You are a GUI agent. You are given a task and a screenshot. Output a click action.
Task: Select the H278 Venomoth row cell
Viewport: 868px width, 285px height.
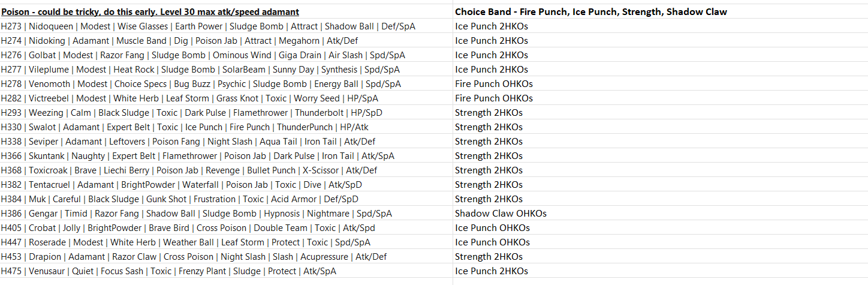[201, 84]
